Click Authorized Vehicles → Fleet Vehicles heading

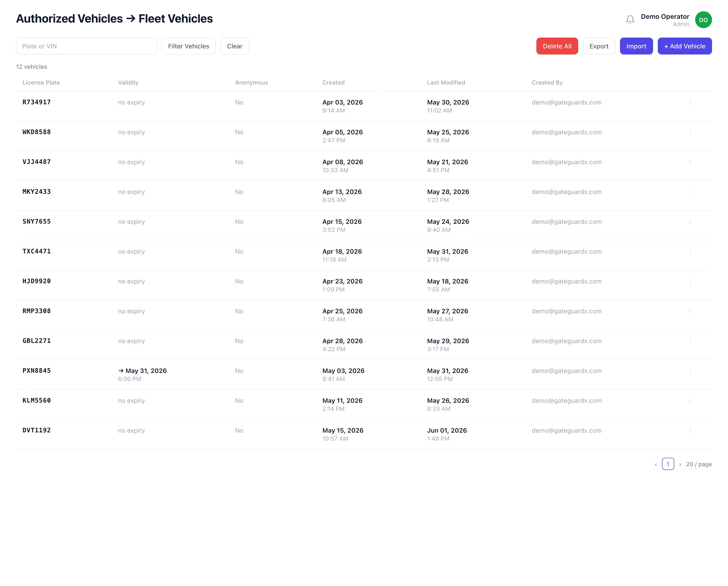(114, 19)
